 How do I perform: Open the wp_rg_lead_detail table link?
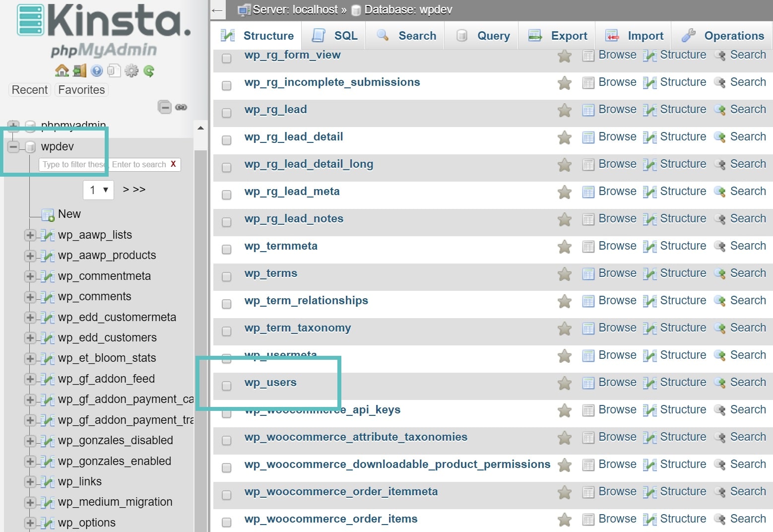click(294, 136)
